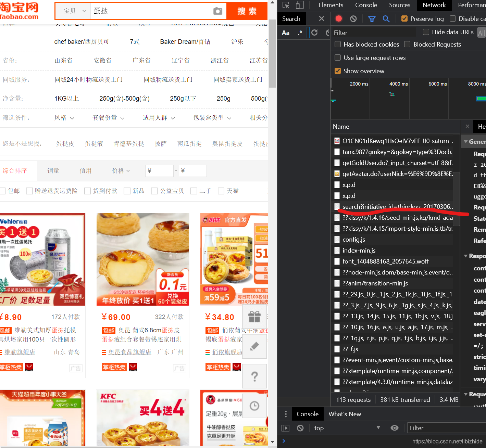
Task: Toggle the network filter funnel icon
Action: coord(372,19)
